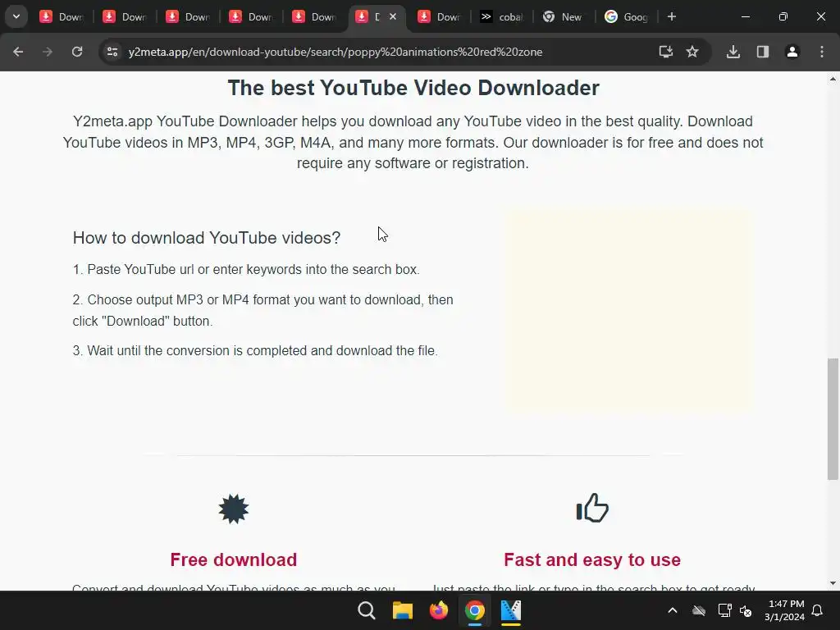Open the Chrome downloads icon
The image size is (840, 630).
coord(733,52)
